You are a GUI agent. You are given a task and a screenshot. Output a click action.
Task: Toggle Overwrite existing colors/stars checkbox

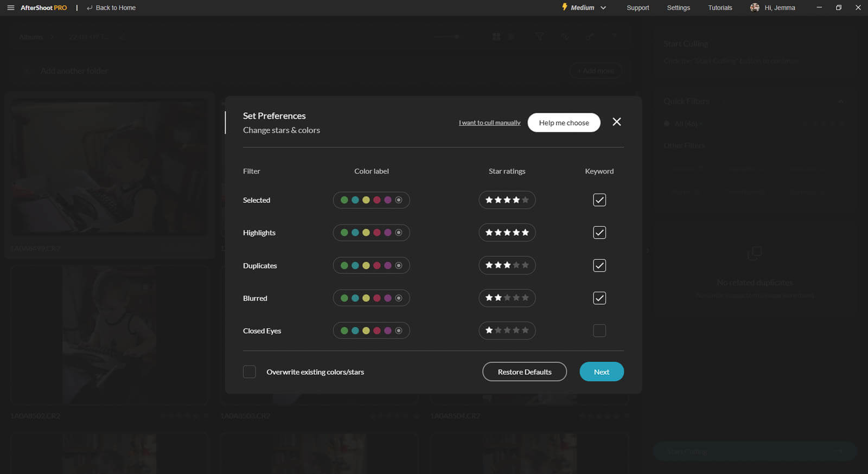pyautogui.click(x=250, y=372)
